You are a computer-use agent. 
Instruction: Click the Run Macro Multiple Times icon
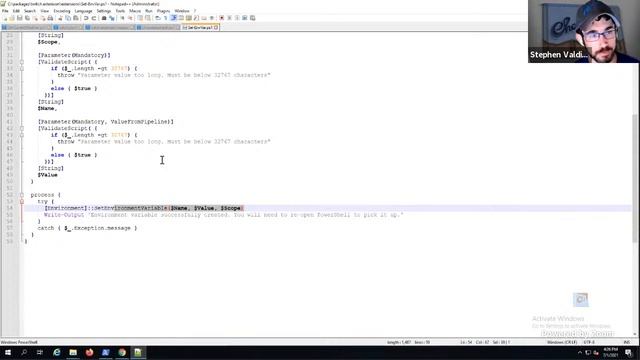(x=245, y=18)
